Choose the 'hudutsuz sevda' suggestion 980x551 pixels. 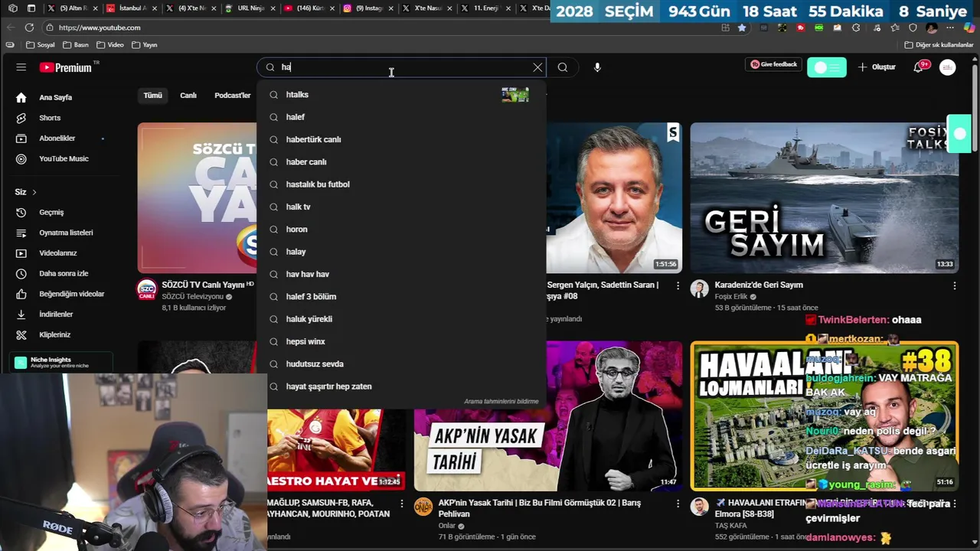[401, 364]
